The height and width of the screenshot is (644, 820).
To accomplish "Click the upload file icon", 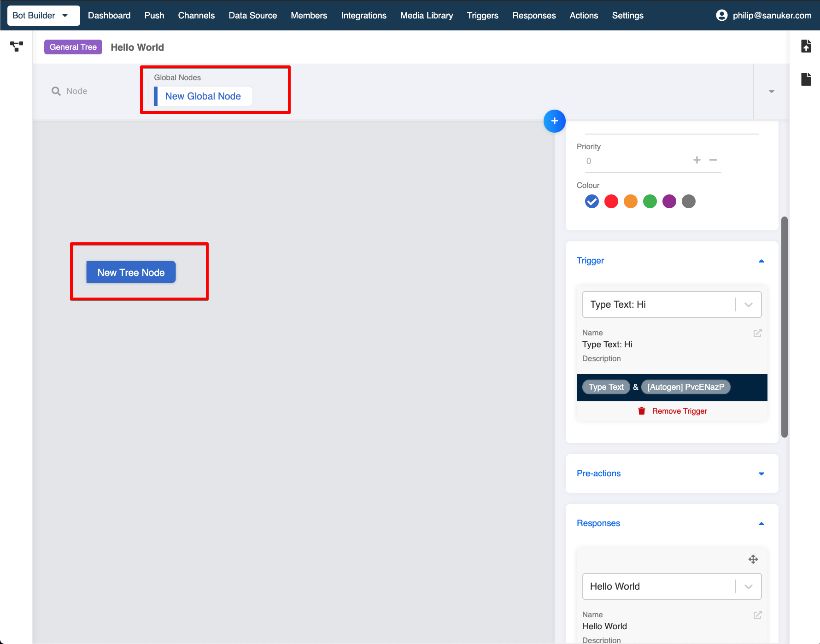I will point(806,46).
